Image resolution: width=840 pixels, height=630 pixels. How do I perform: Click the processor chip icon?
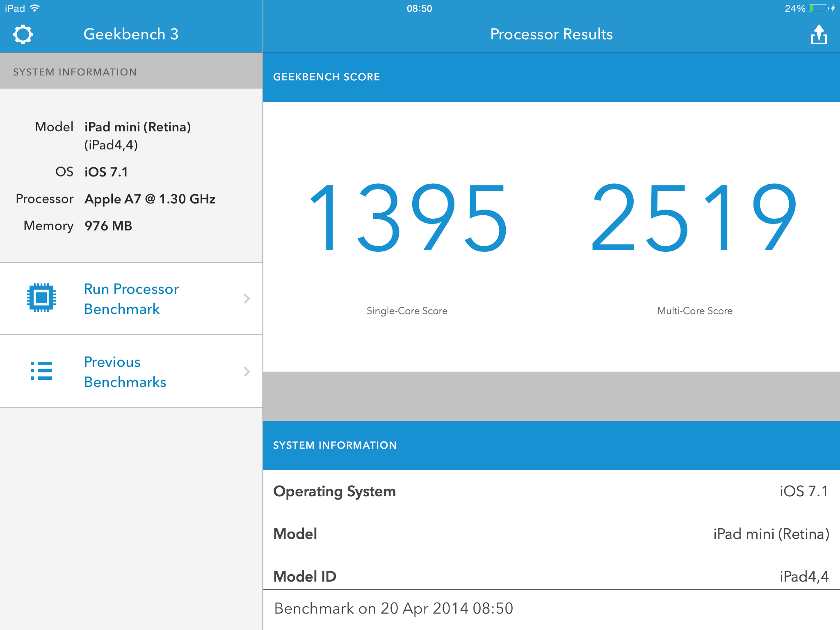point(41,298)
